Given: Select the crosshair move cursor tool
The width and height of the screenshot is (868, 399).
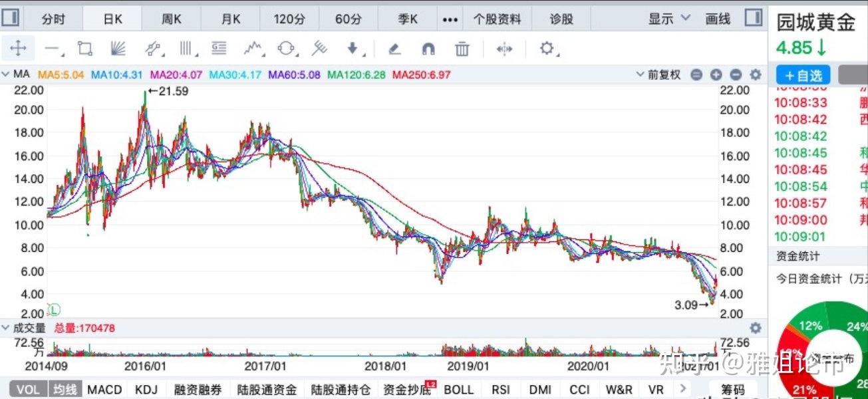Looking at the screenshot, I should pos(18,48).
